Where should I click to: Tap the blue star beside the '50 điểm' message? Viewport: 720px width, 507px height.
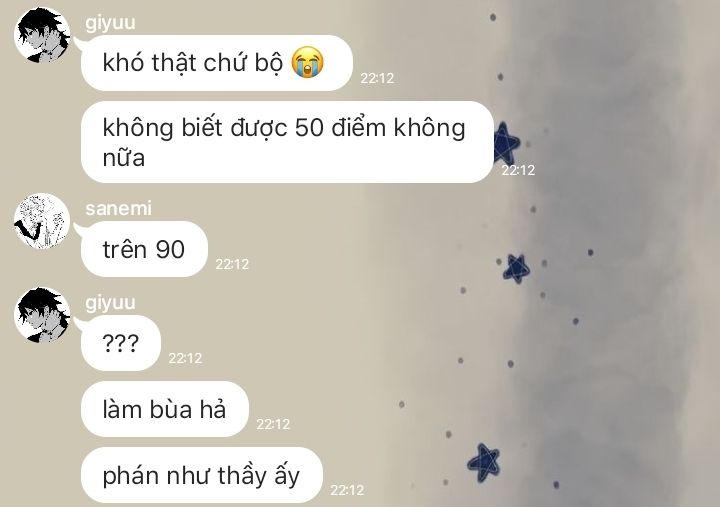[506, 142]
